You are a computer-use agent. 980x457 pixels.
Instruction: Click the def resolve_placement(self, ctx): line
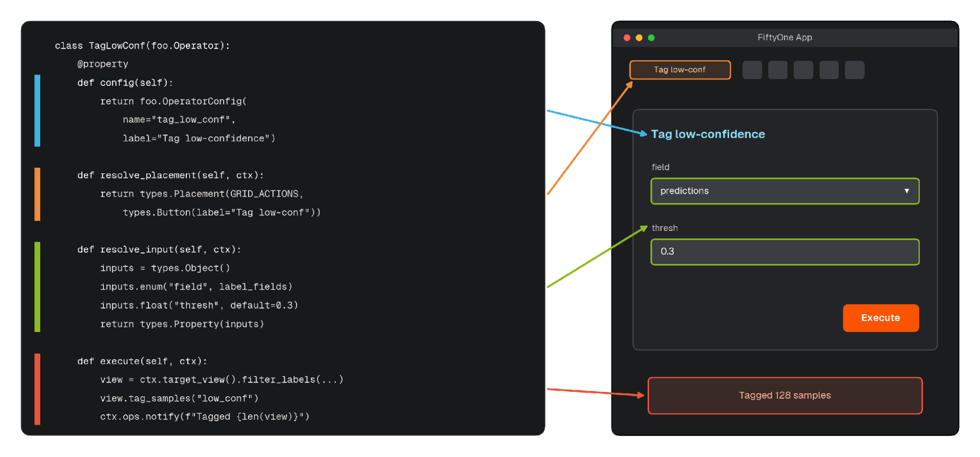tap(170, 176)
